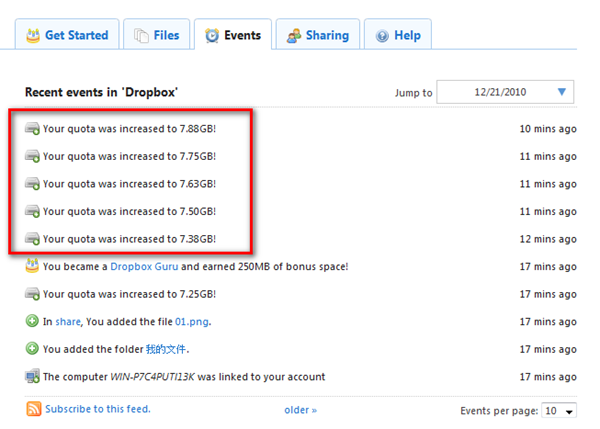
Task: Click drive icon beside 7.38GB quota event
Action: pyautogui.click(x=32, y=239)
